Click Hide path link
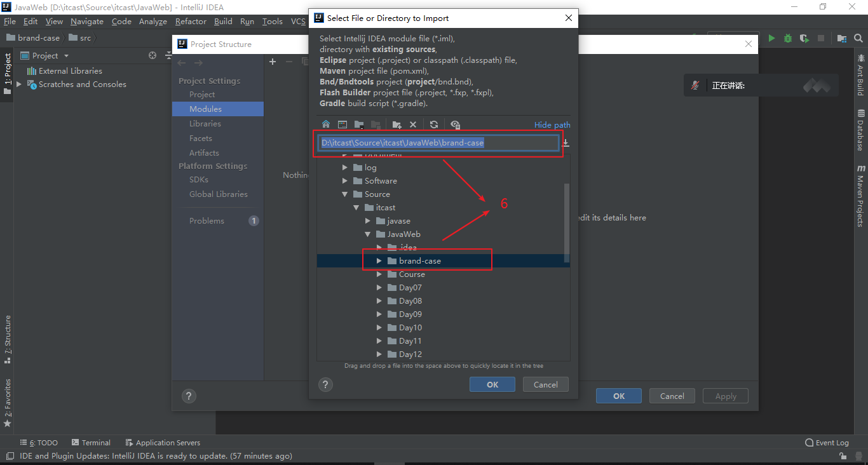Image resolution: width=868 pixels, height=465 pixels. [552, 125]
